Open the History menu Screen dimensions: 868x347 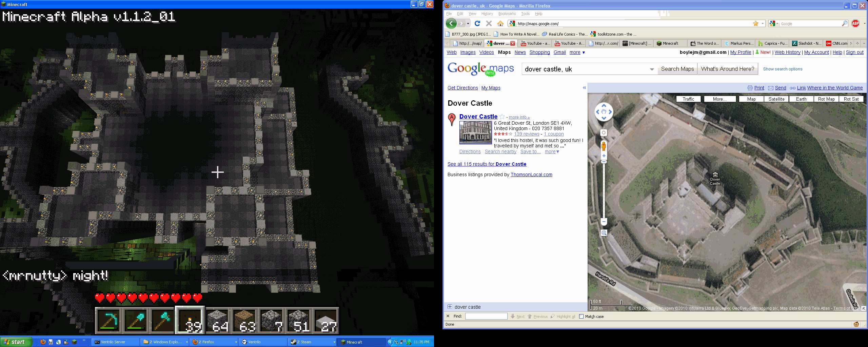click(x=487, y=14)
